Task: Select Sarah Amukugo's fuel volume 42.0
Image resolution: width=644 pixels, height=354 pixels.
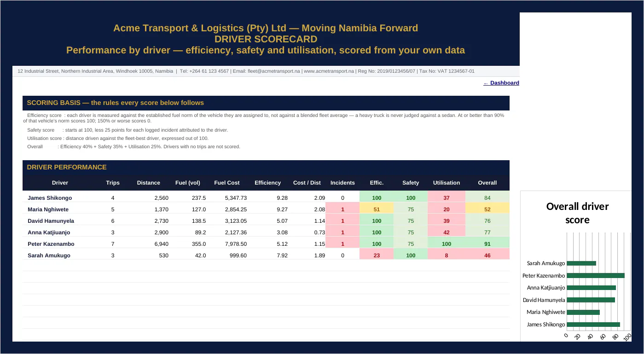Action: coord(201,255)
